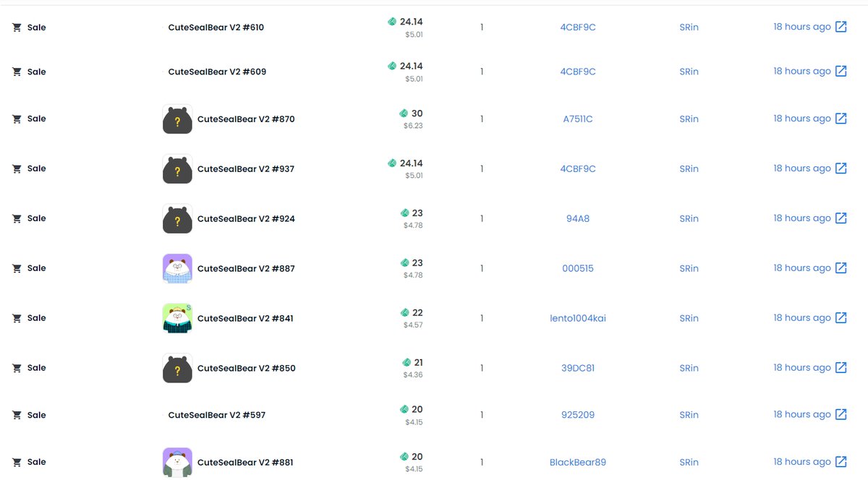Screen dimensions: 868x480
Task: Open external link icon for #881 sale
Action: point(841,462)
